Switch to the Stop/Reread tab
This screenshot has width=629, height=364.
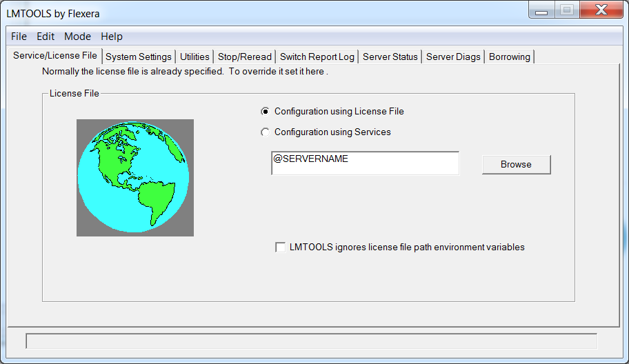pyautogui.click(x=245, y=57)
